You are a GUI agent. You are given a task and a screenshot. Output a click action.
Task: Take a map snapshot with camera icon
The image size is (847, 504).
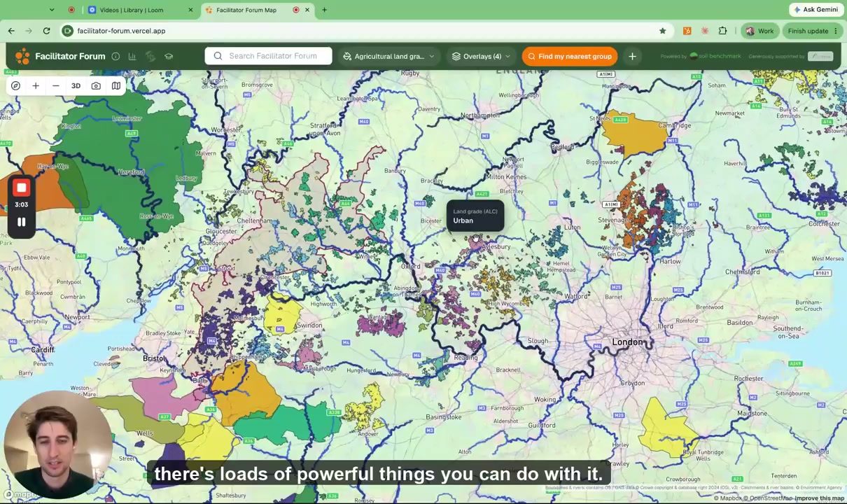pyautogui.click(x=96, y=86)
